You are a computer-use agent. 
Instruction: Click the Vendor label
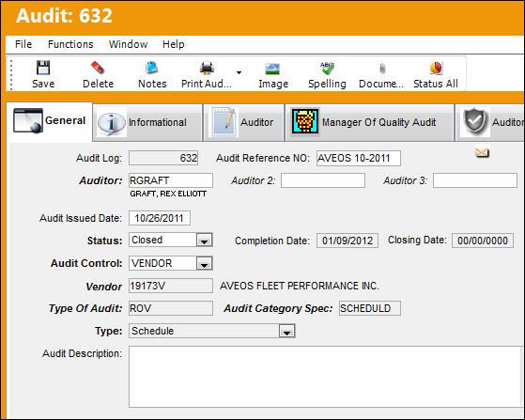tap(104, 287)
